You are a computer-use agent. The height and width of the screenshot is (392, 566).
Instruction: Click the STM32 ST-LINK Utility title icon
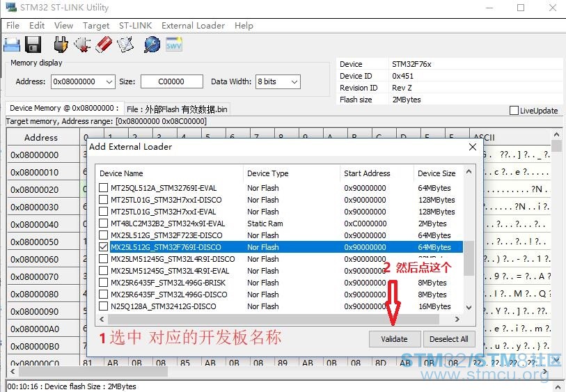pyautogui.click(x=11, y=7)
